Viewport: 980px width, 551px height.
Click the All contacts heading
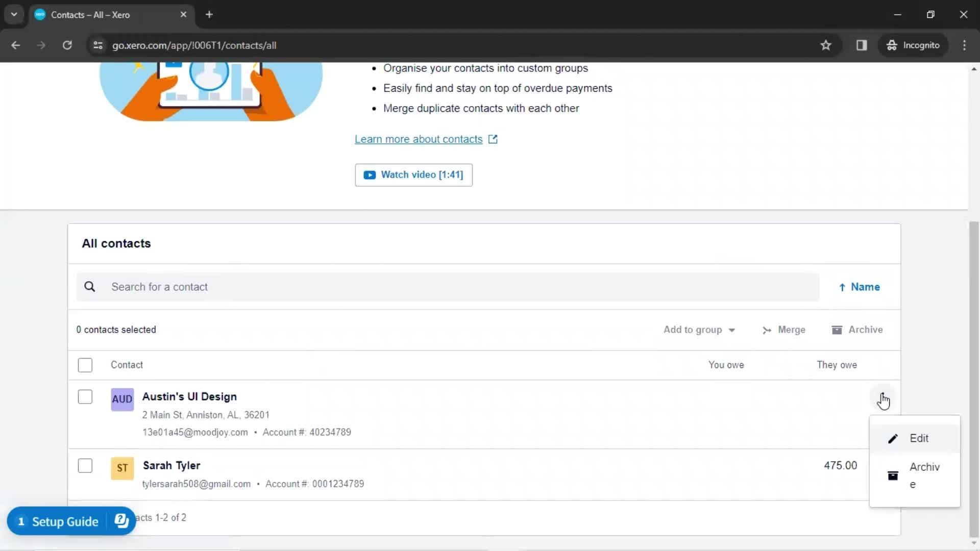point(116,244)
